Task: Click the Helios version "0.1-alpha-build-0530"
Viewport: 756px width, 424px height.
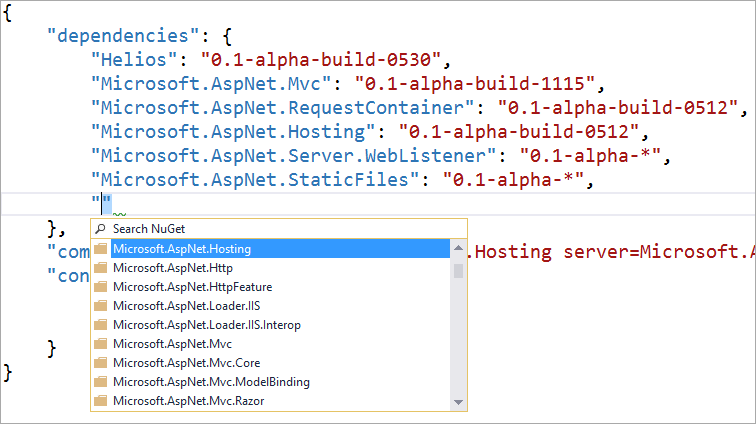Action: [321, 60]
